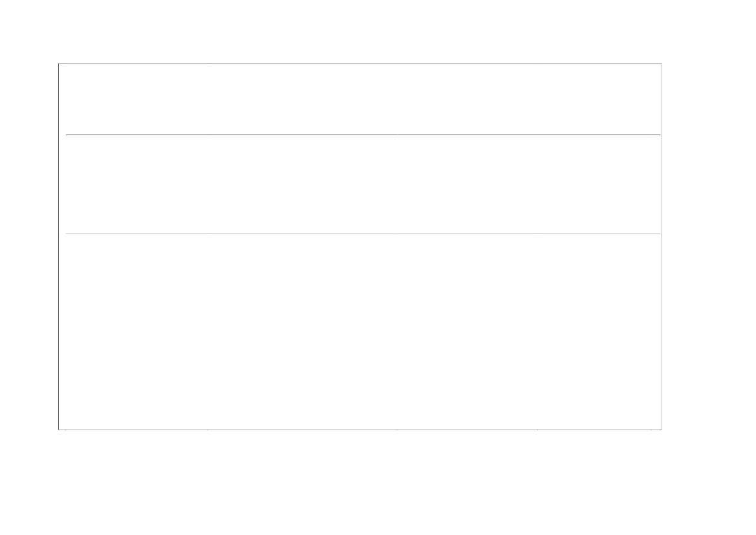Click the first tick mark on the bottom axis
Image resolution: width=756 pixels, height=535 pixels.
[66, 429]
